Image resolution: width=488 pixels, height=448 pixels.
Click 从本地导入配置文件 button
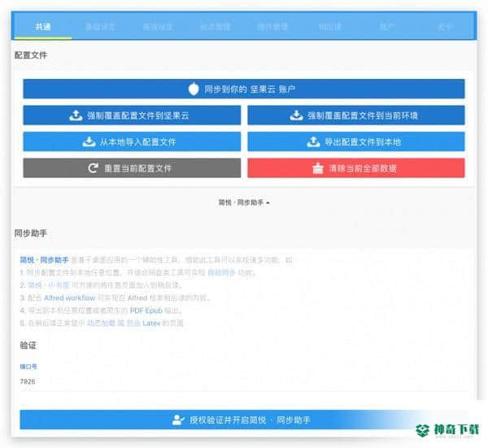[x=132, y=141]
